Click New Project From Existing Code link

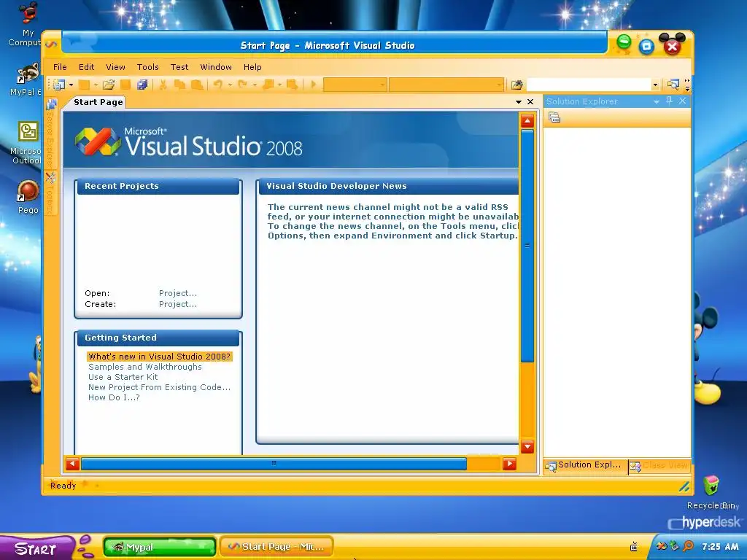point(159,388)
